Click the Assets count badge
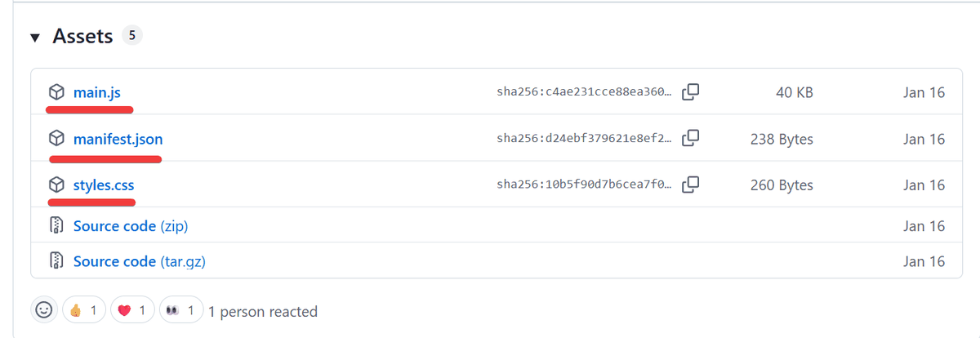This screenshot has width=980, height=338. pyautogui.click(x=131, y=36)
